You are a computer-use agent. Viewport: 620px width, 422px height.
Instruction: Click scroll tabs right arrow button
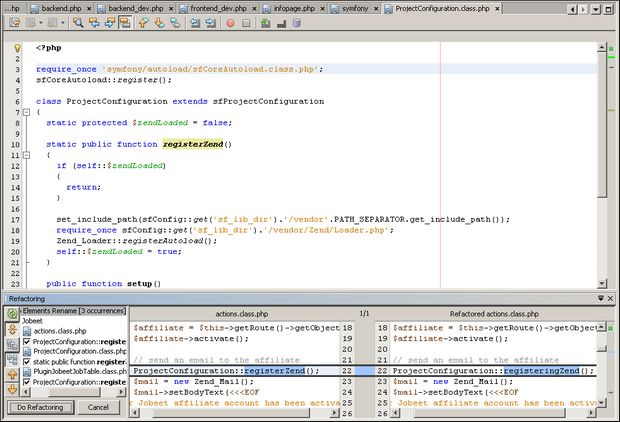tap(583, 9)
